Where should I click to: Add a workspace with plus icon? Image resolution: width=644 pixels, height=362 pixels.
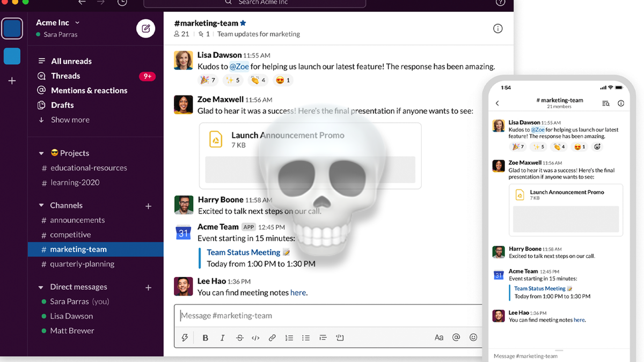(x=12, y=80)
